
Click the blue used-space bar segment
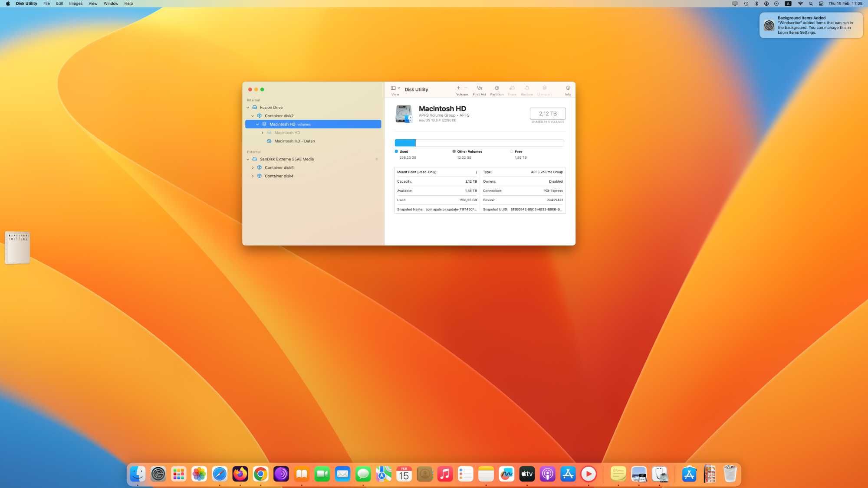[405, 143]
